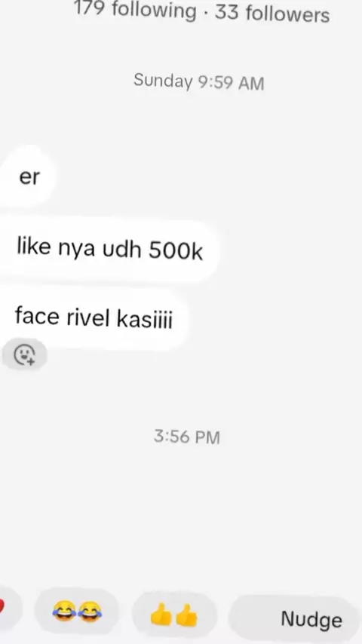Open the 33 followers list
Image resolution: width=362 pixels, height=644 pixels.
point(272,13)
